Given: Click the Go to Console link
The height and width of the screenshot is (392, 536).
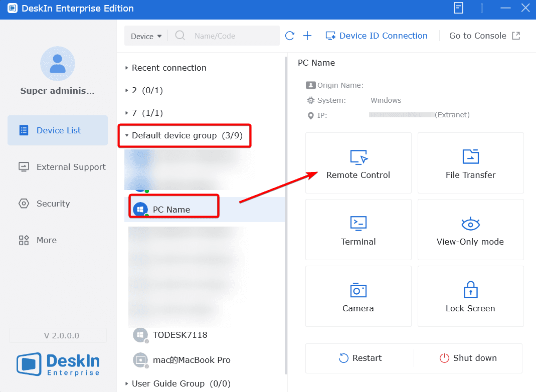Looking at the screenshot, I should 485,36.
